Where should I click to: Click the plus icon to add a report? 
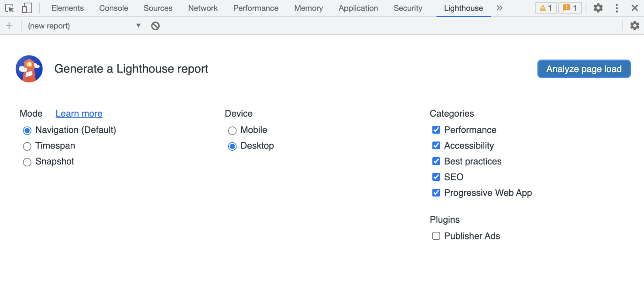pos(10,25)
